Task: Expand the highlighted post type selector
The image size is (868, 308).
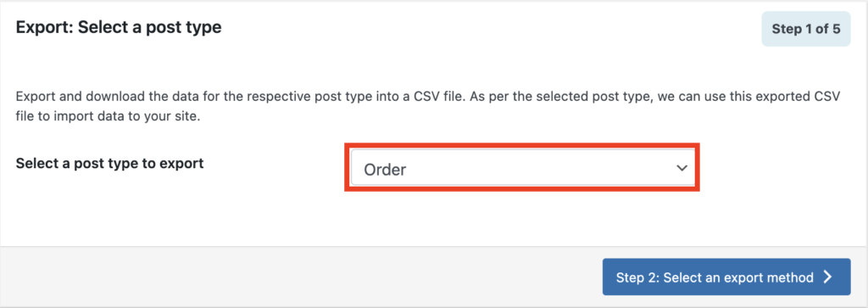Action: coord(522,167)
